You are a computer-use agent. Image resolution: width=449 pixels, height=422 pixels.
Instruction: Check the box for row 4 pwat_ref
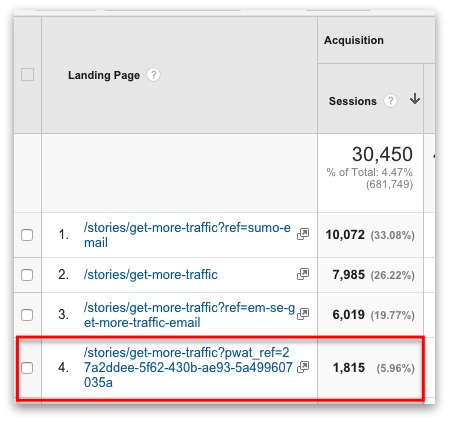27,368
